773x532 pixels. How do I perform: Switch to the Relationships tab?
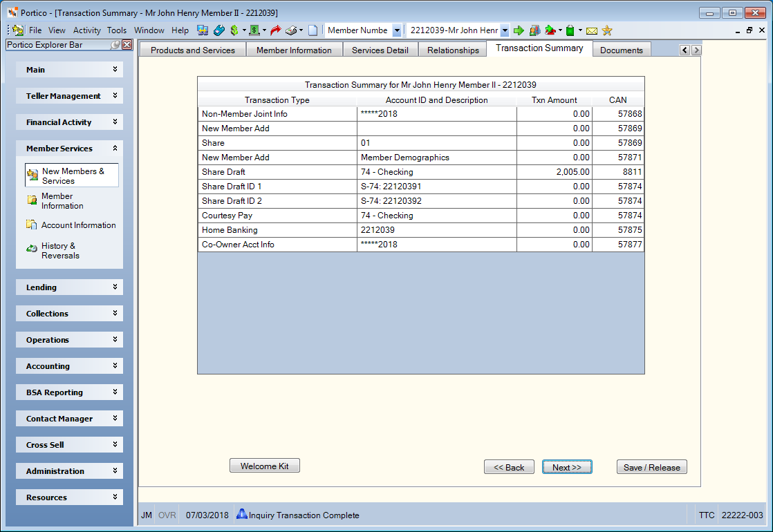453,50
